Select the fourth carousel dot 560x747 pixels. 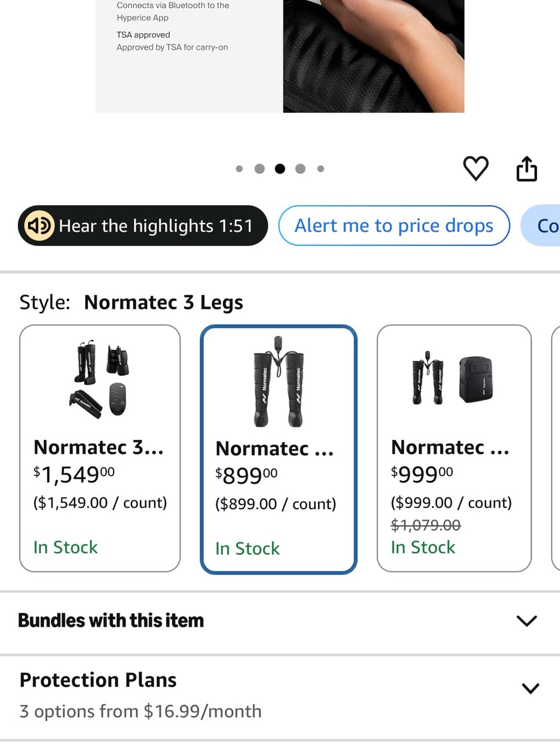(300, 169)
